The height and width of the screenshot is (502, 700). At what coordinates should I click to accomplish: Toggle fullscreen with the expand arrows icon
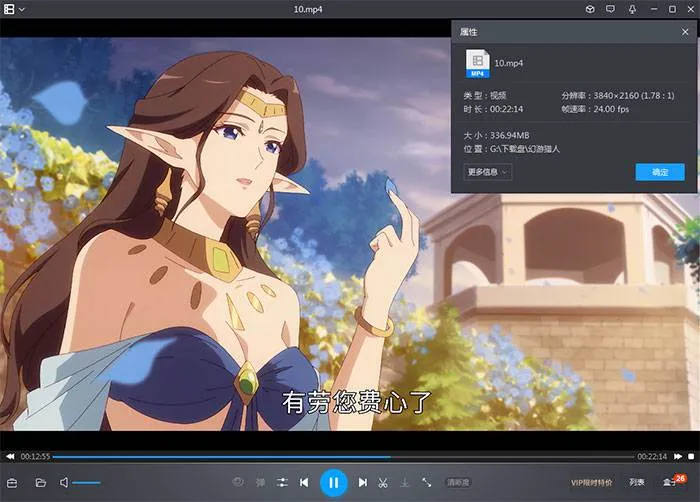pos(426,482)
